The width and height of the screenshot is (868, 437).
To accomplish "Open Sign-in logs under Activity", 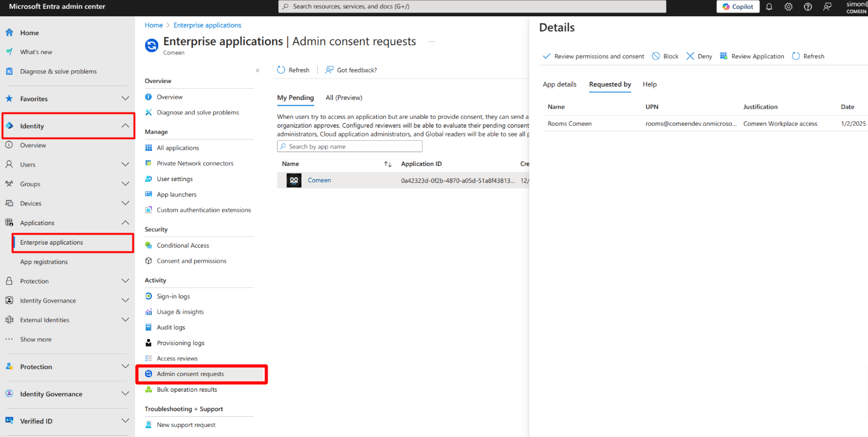I will 173,297.
